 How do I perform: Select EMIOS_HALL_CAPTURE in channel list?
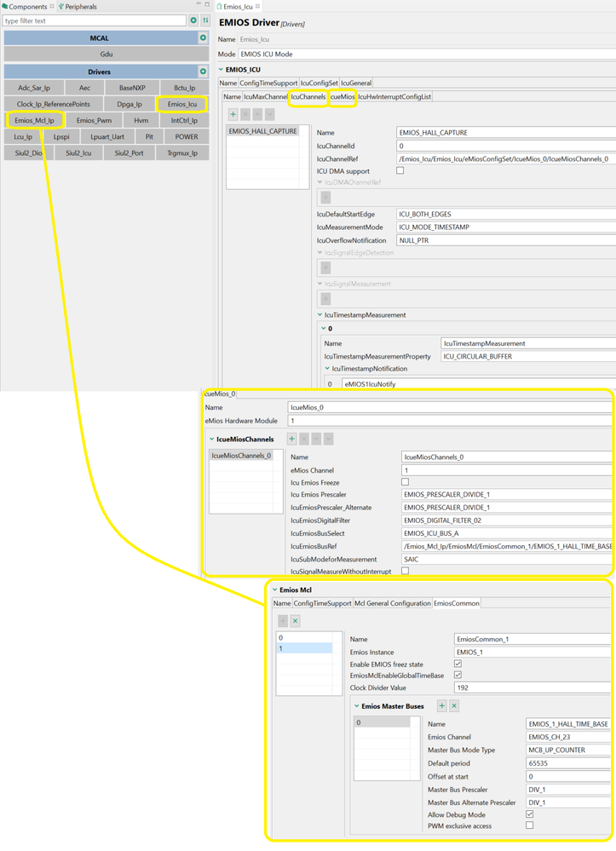[x=263, y=131]
